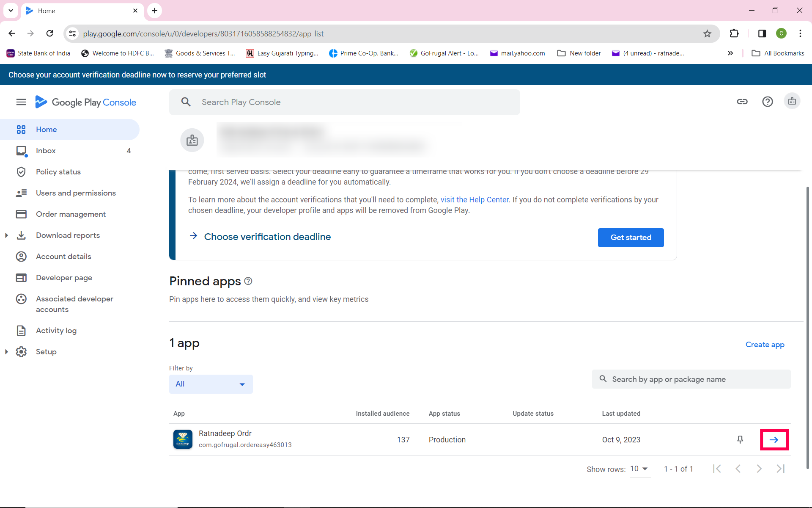Click the Get started button
Image resolution: width=812 pixels, height=508 pixels.
631,237
